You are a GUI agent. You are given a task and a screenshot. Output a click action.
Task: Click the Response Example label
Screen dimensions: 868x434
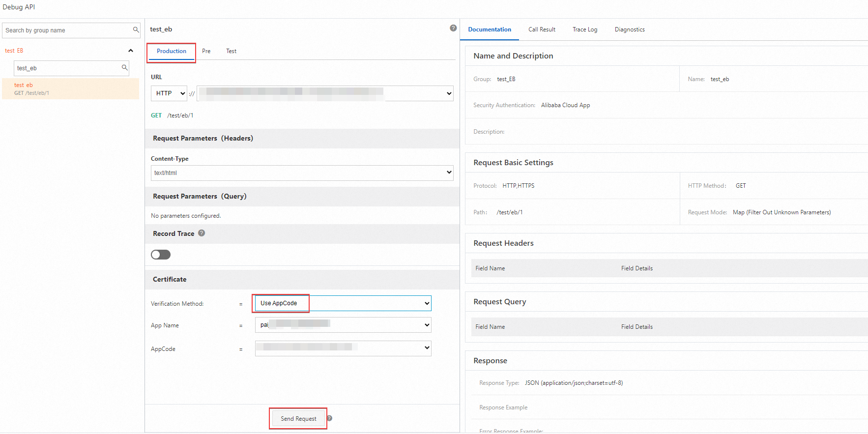click(503, 407)
